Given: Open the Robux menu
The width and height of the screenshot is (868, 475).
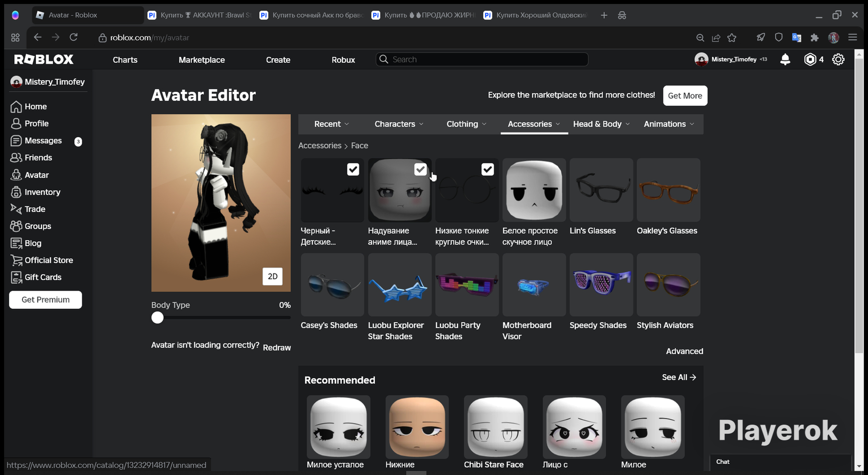Looking at the screenshot, I should coord(343,60).
